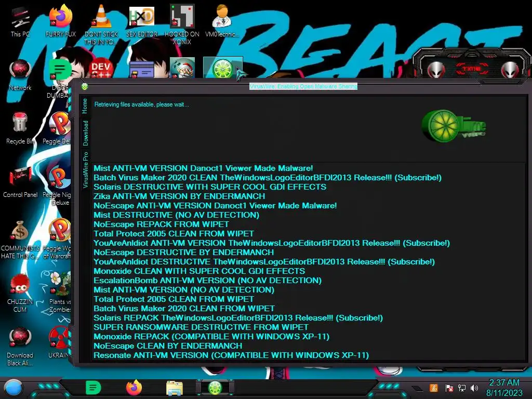
Task: Select Mist DESTRUCTIVE (NO AV DETECTION)
Action: pyautogui.click(x=177, y=215)
